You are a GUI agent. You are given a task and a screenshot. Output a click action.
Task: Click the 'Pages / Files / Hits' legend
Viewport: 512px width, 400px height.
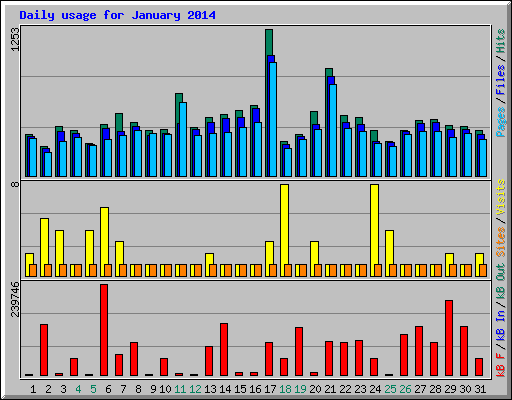(500, 83)
